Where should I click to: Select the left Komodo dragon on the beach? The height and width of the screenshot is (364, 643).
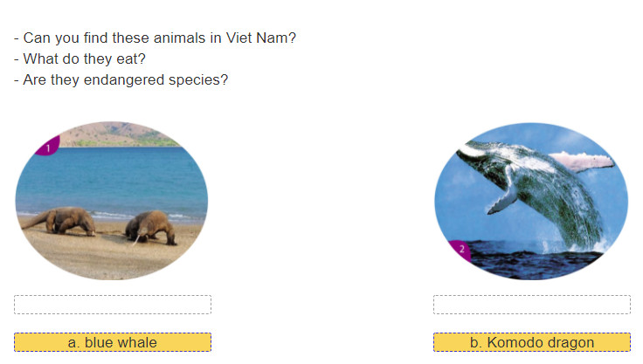point(63,221)
